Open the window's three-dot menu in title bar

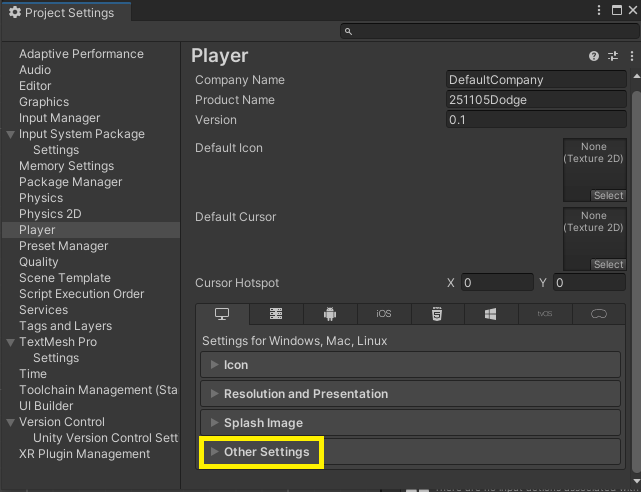point(599,10)
